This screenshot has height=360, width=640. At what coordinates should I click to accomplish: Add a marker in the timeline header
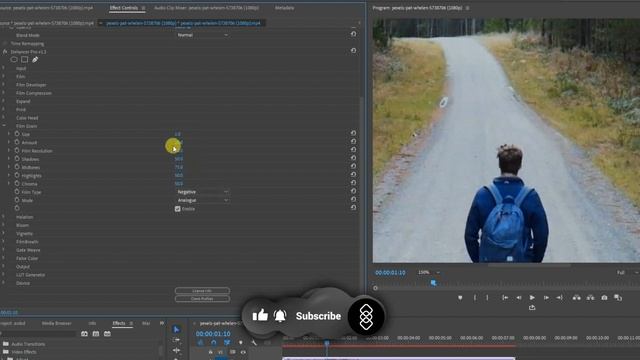click(x=240, y=342)
